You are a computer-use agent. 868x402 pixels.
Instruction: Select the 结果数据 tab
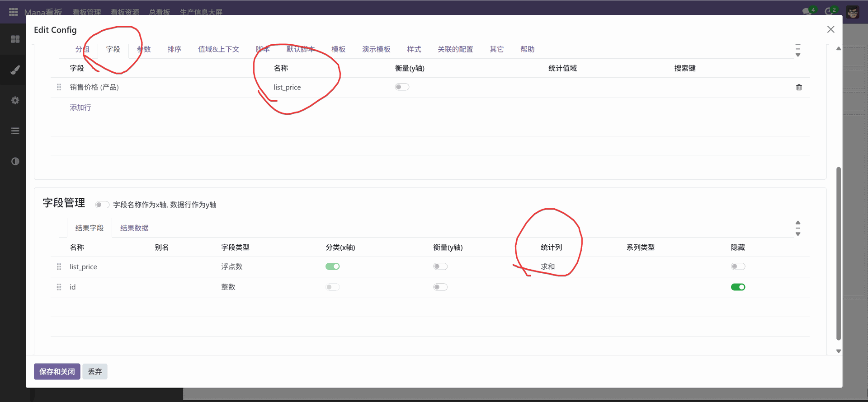coord(134,228)
